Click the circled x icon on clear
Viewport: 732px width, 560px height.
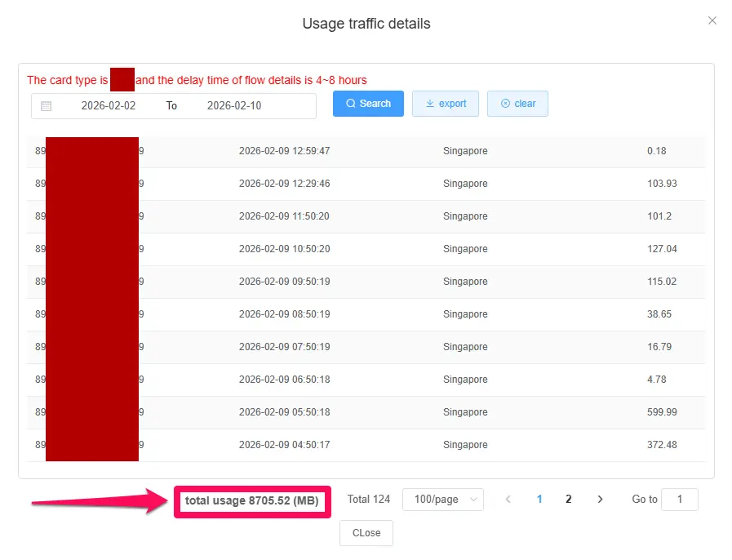click(505, 103)
